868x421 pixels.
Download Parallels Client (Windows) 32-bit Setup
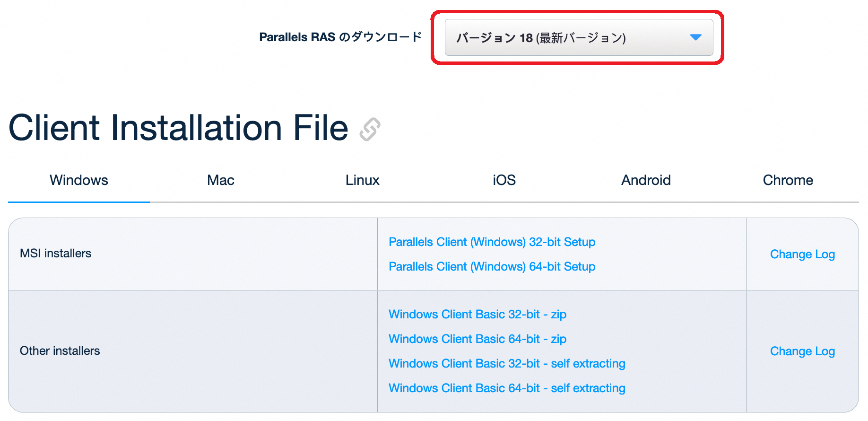coord(492,242)
